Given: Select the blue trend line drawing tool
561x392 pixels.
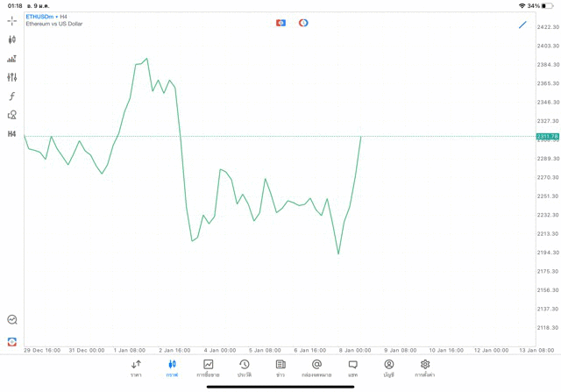Looking at the screenshot, I should pos(522,25).
